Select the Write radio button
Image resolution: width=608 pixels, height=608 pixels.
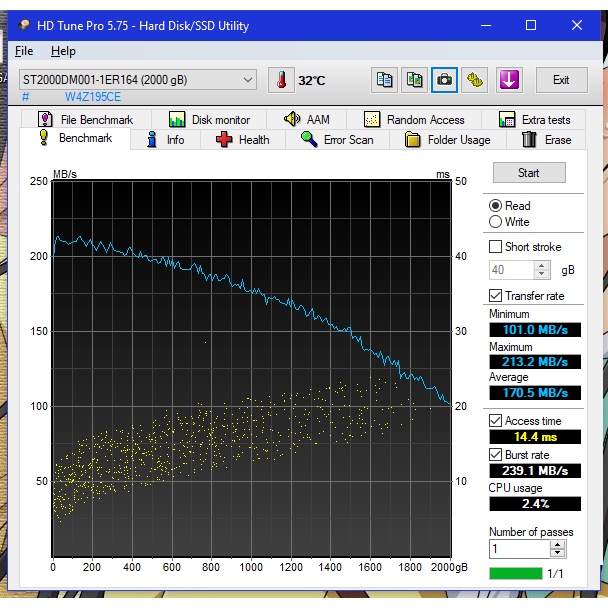point(496,222)
